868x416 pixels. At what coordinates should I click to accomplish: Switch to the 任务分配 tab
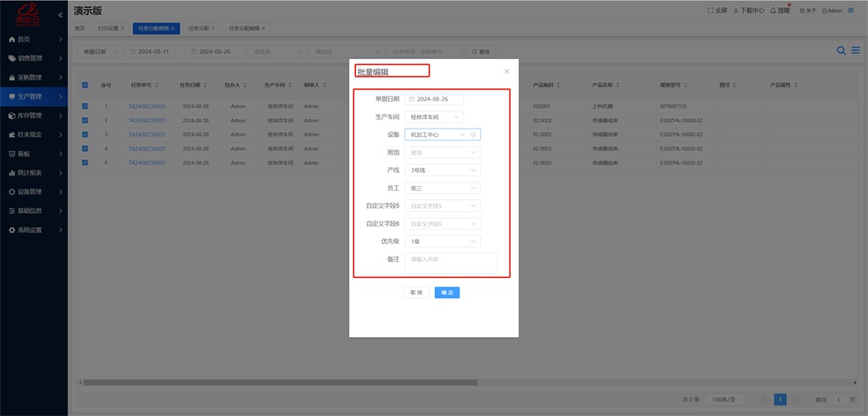click(x=201, y=29)
